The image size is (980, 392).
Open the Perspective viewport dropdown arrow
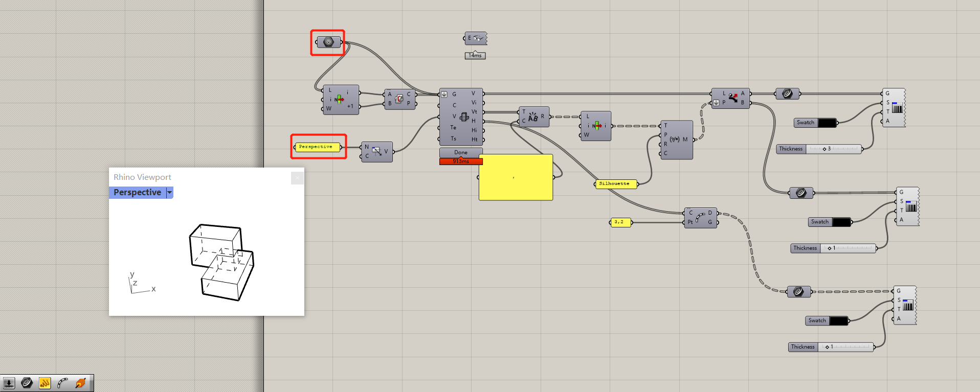tap(170, 193)
